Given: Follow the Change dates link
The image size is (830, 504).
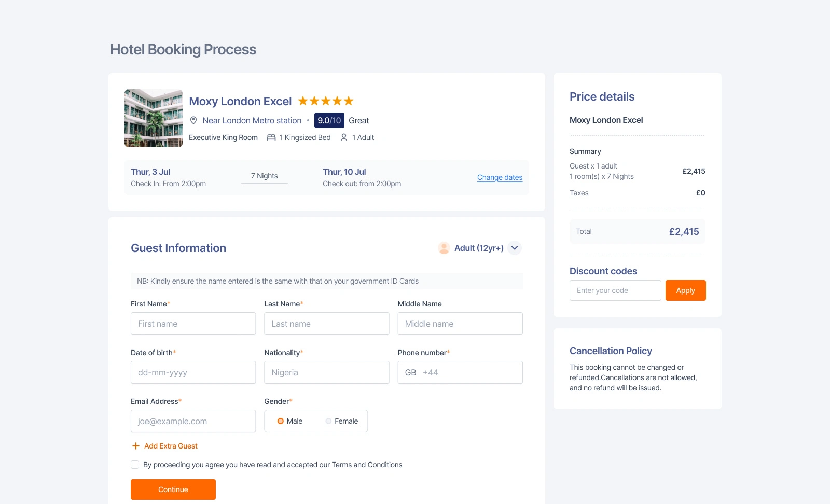Looking at the screenshot, I should (x=500, y=177).
